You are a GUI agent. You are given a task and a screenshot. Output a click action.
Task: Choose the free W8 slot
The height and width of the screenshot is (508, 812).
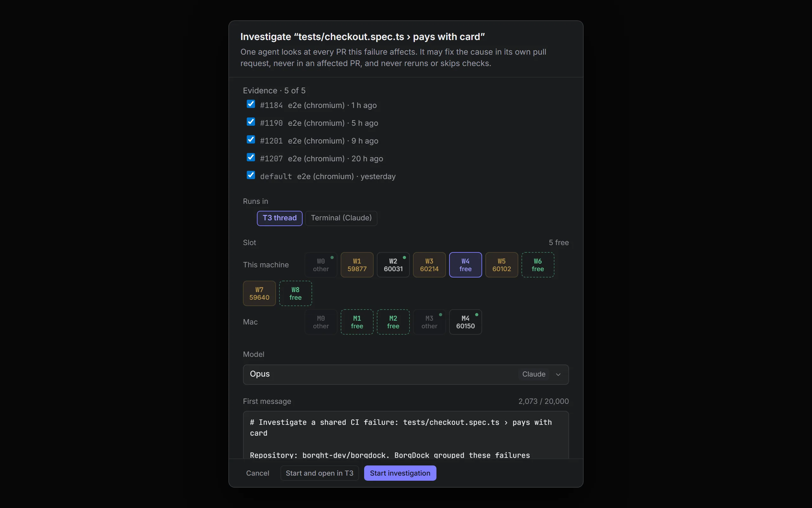pos(296,293)
